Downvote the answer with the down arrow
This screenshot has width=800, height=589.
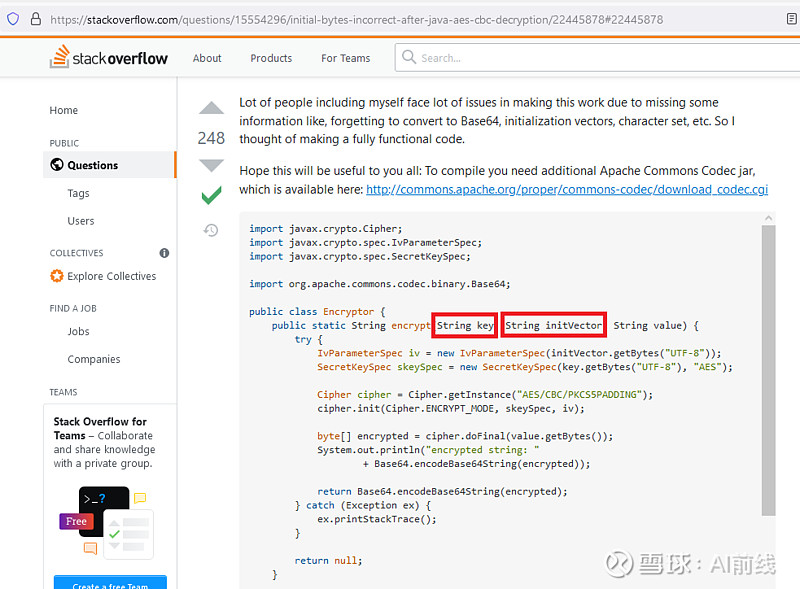[211, 165]
